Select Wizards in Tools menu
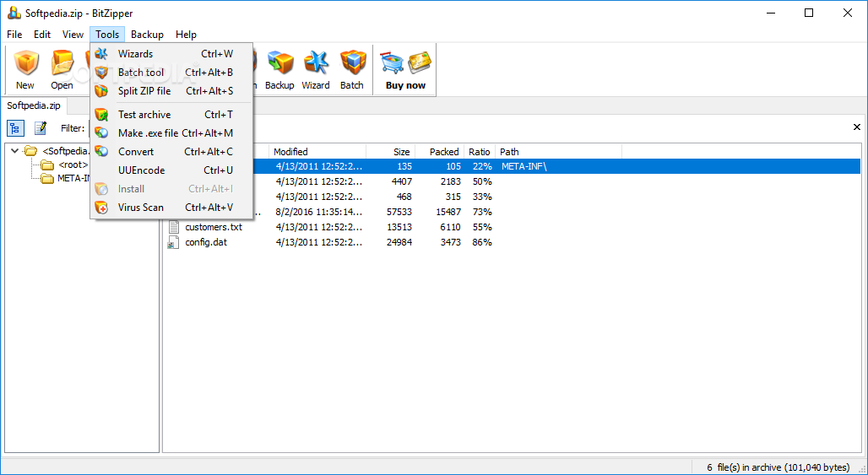 click(171, 54)
